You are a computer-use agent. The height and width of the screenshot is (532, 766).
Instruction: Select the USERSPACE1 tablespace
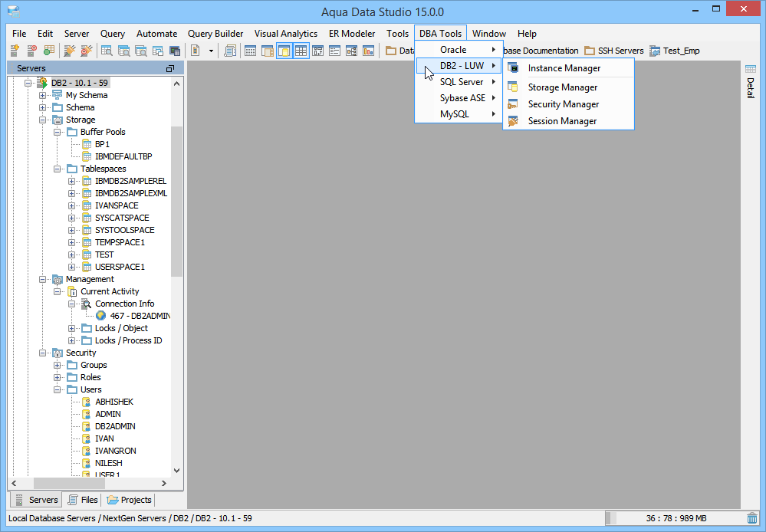tap(120, 267)
